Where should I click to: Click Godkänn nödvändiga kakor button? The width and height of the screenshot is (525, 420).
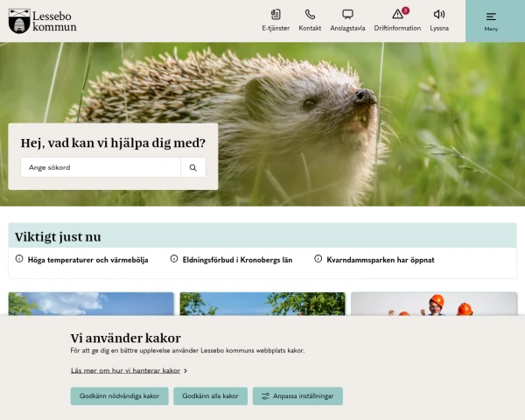point(120,396)
